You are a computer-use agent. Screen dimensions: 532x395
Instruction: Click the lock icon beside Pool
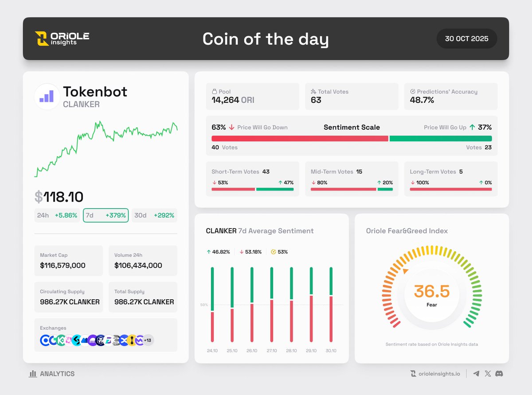[215, 92]
